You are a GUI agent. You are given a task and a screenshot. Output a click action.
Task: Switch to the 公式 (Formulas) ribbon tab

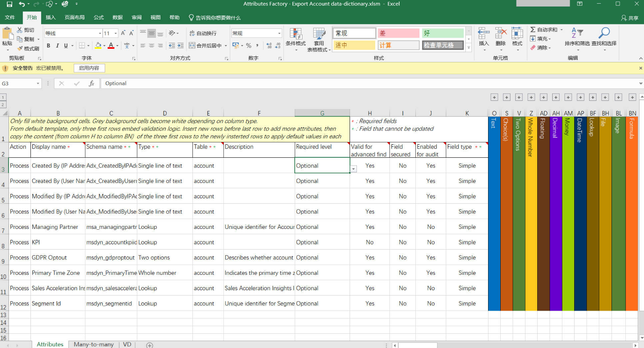point(99,17)
